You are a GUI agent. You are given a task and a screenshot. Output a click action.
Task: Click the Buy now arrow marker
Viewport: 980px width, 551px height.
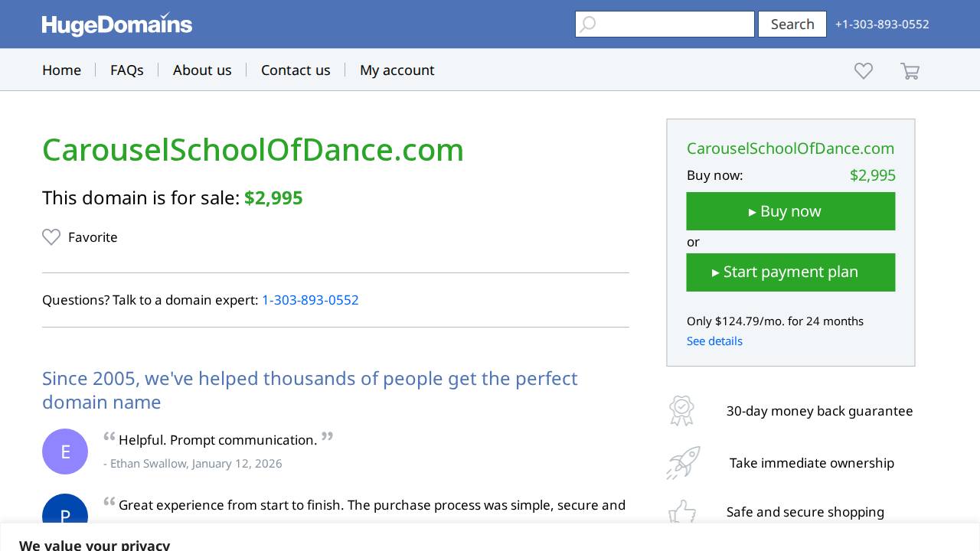[x=753, y=211]
